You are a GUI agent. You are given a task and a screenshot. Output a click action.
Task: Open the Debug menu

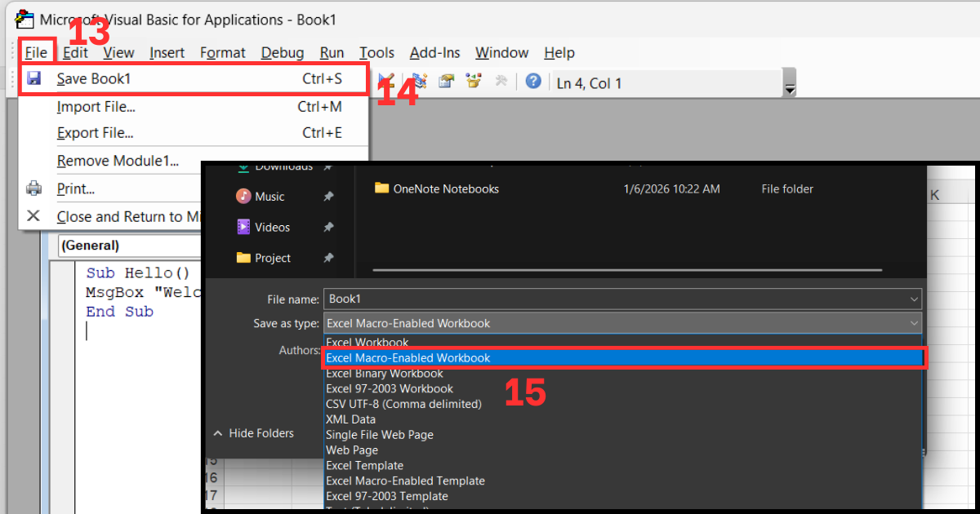(283, 53)
